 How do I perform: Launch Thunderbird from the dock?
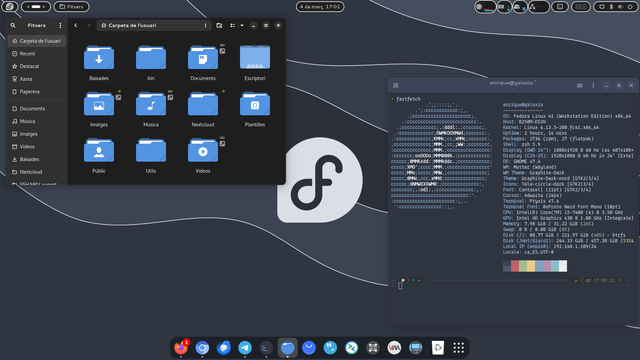click(224, 348)
